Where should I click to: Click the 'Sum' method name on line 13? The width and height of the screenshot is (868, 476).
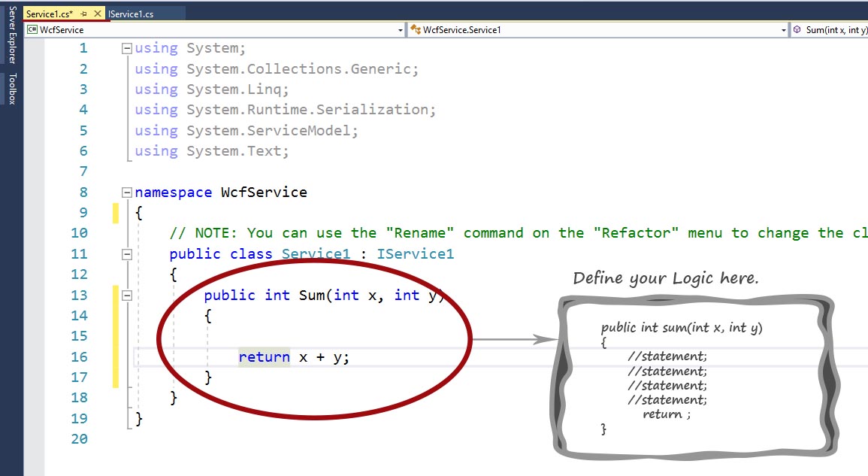click(312, 296)
